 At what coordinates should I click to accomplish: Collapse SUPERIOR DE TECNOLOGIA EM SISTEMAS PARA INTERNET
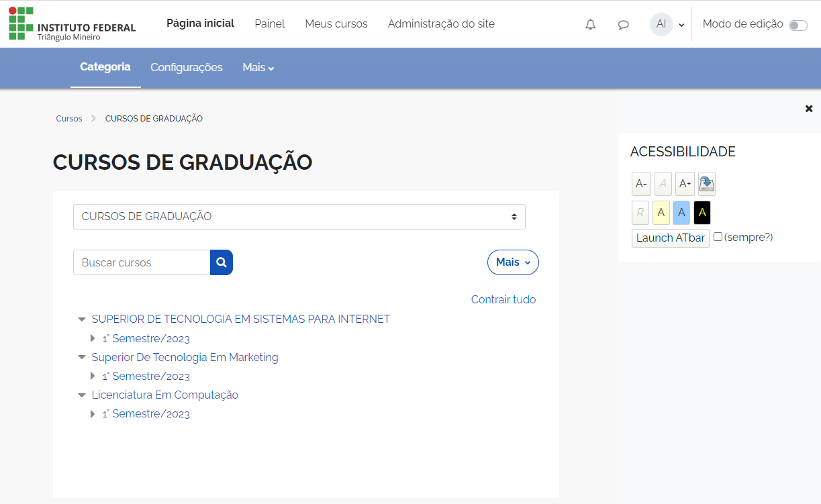[82, 319]
